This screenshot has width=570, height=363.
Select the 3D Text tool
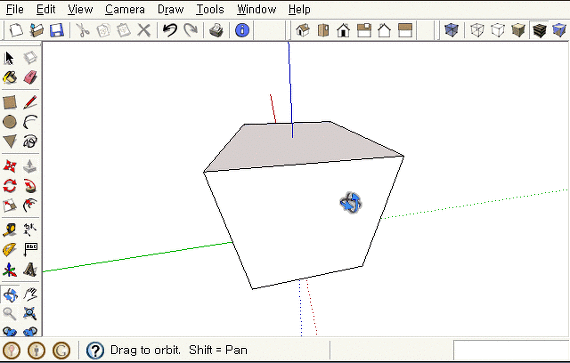tap(30, 270)
